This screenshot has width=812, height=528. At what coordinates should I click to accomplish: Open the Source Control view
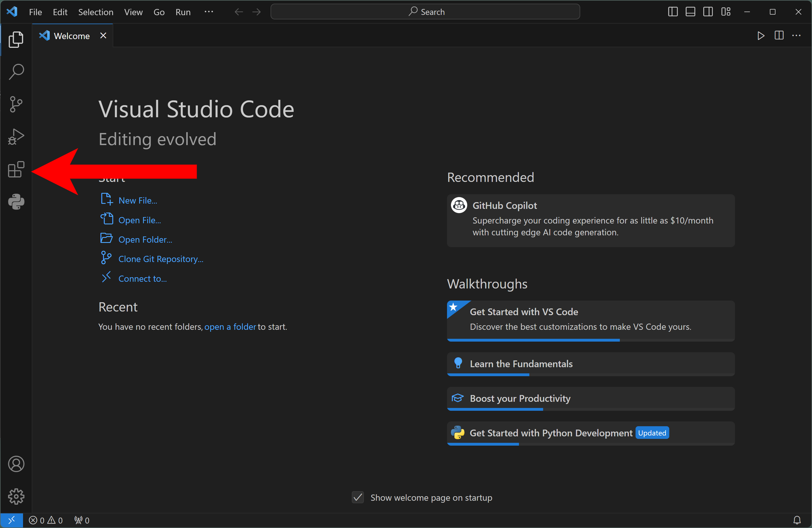coord(16,104)
